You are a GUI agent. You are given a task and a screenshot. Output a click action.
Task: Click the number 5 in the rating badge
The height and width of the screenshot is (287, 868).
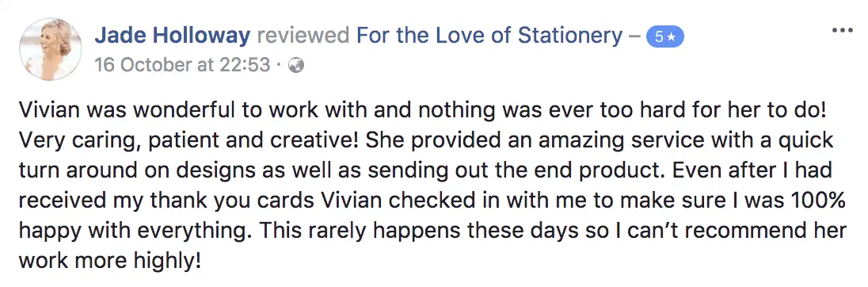click(659, 37)
